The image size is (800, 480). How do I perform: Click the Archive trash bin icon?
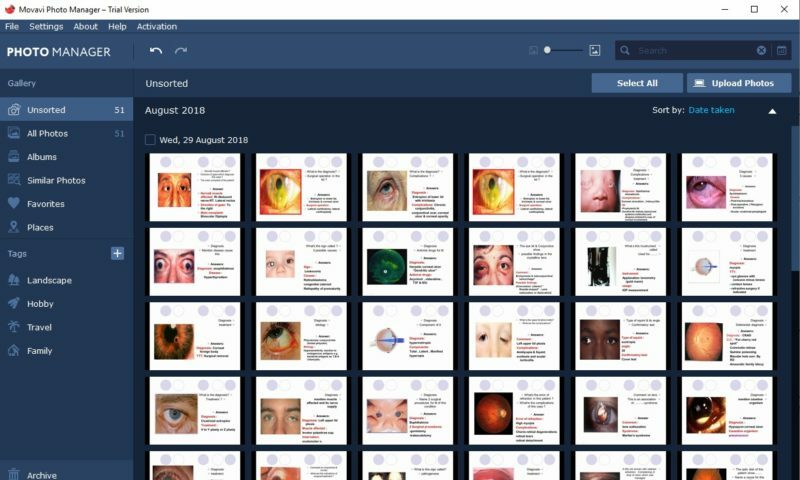[14, 474]
